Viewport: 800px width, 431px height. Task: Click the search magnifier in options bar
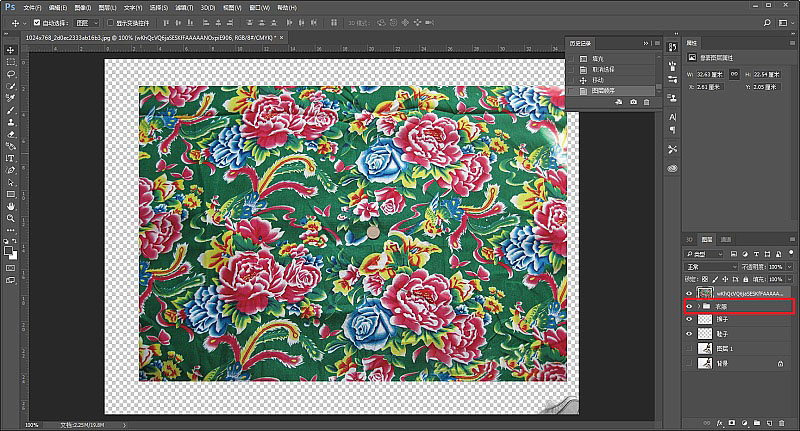(767, 23)
